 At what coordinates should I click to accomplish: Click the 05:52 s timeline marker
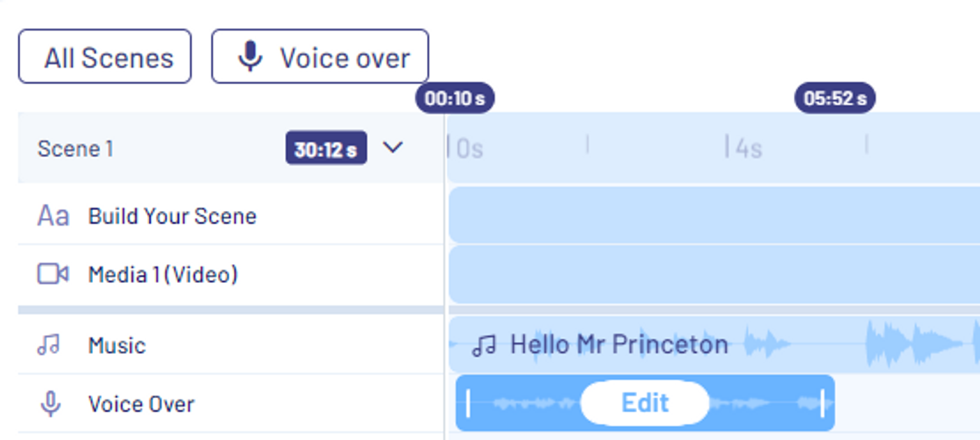(x=835, y=98)
